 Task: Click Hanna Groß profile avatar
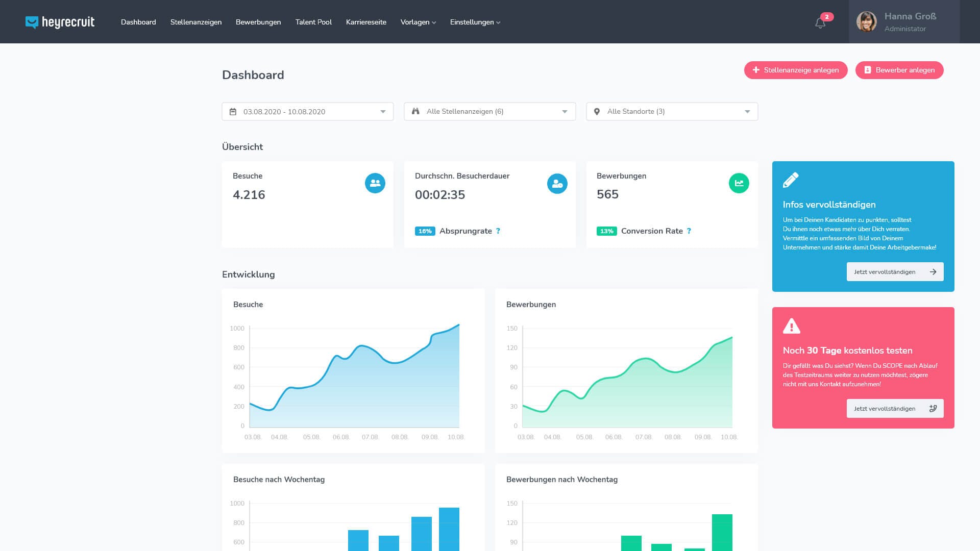[866, 22]
